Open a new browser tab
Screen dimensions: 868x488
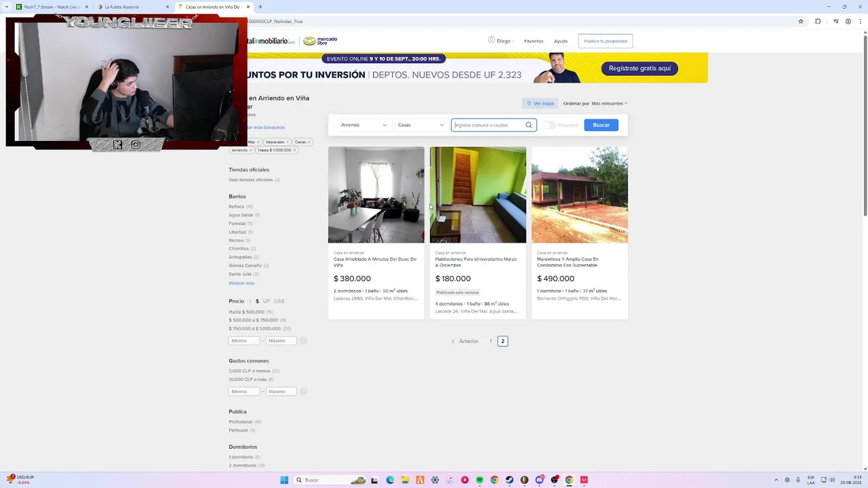pos(260,7)
